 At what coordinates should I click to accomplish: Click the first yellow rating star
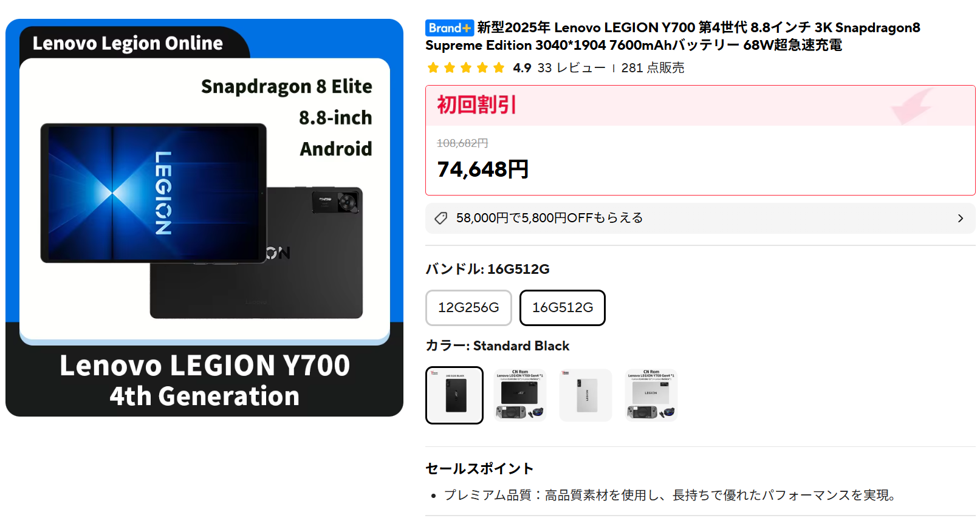click(x=433, y=67)
